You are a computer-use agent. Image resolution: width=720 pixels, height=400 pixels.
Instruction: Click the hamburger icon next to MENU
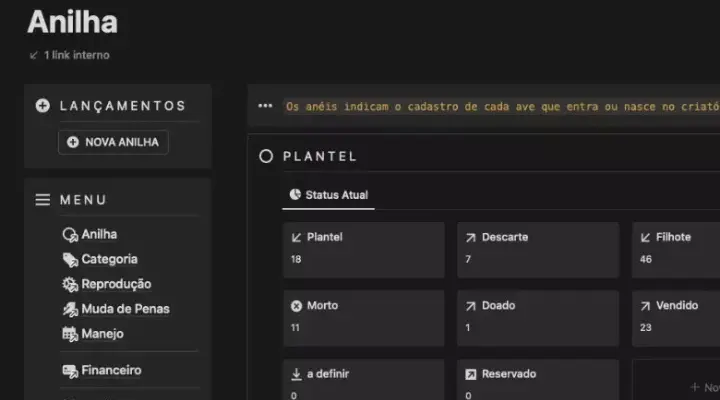(43, 200)
